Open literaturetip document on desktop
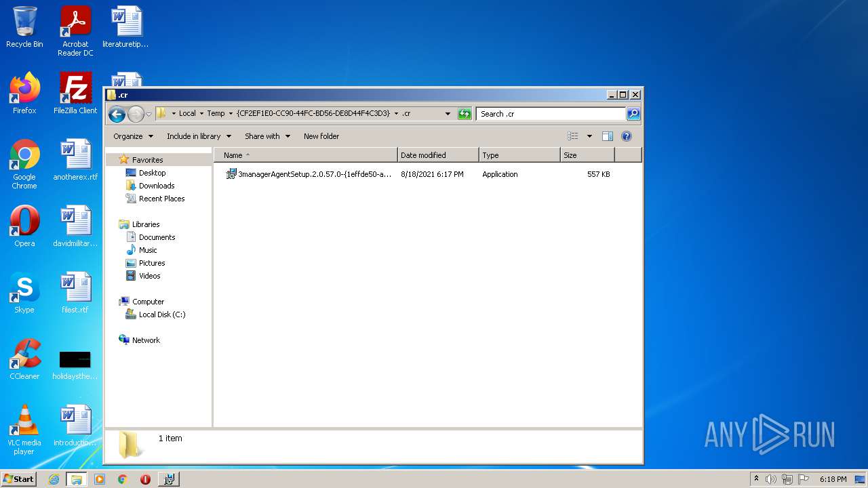The image size is (868, 488). pos(125,27)
